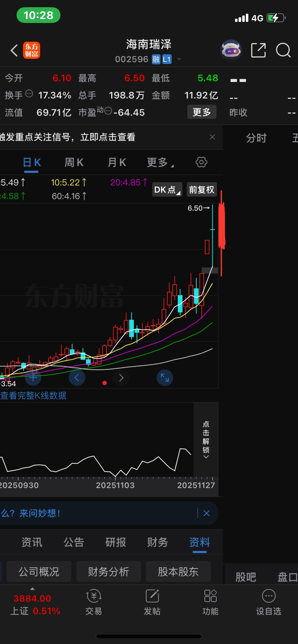Tap the 20251127 date axis label
The height and width of the screenshot is (644, 298).
(x=196, y=486)
